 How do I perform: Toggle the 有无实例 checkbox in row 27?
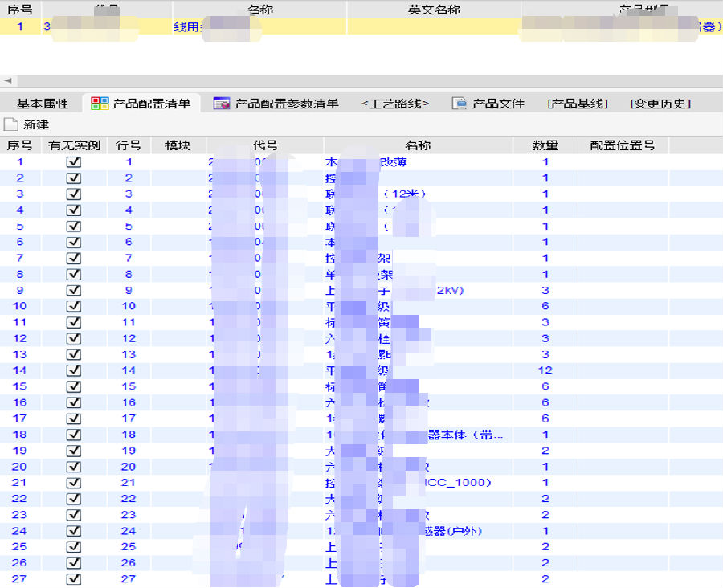click(74, 579)
